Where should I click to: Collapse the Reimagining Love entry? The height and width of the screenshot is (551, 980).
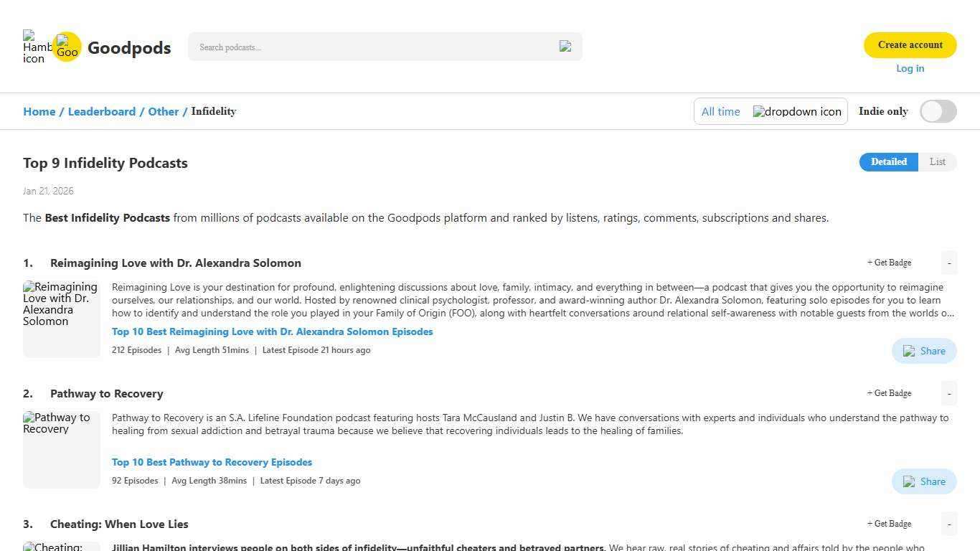coord(948,263)
